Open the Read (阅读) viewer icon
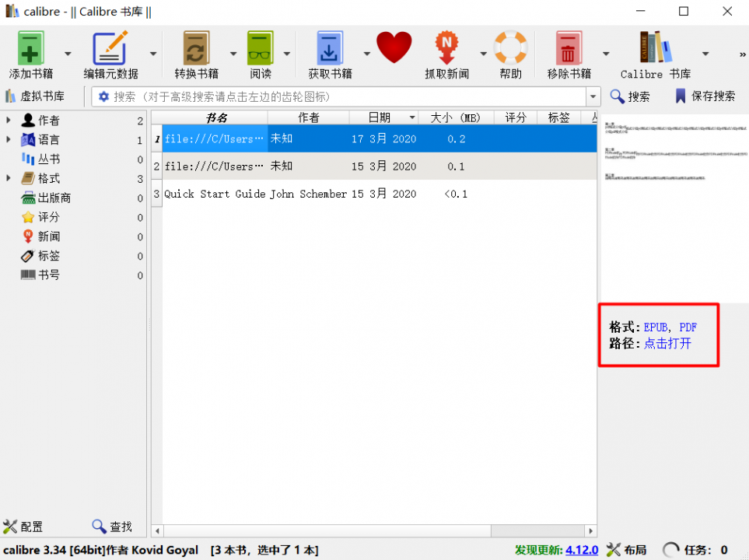Viewport: 749px width, 560px height. click(x=261, y=47)
